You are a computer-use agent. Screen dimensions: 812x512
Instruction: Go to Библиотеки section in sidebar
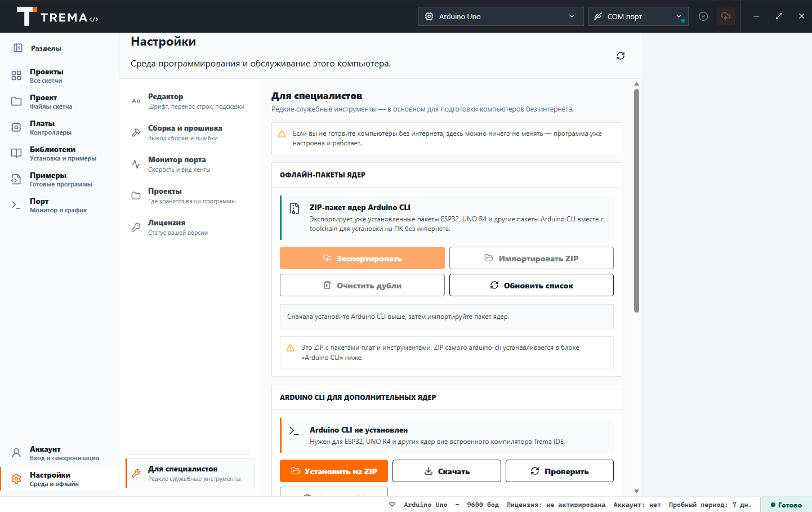(59, 153)
